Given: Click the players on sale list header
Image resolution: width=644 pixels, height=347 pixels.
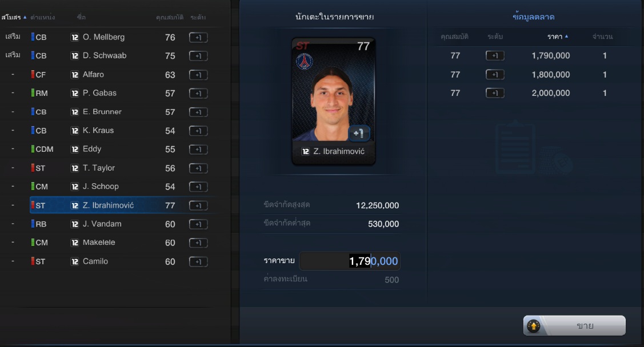Looking at the screenshot, I should [334, 17].
